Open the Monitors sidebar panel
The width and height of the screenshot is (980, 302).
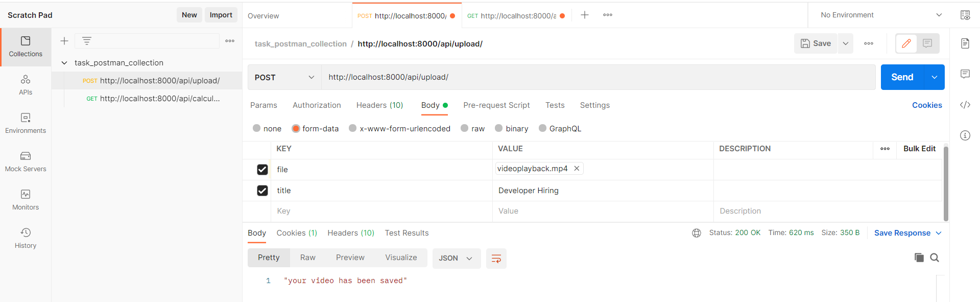pos(26,200)
